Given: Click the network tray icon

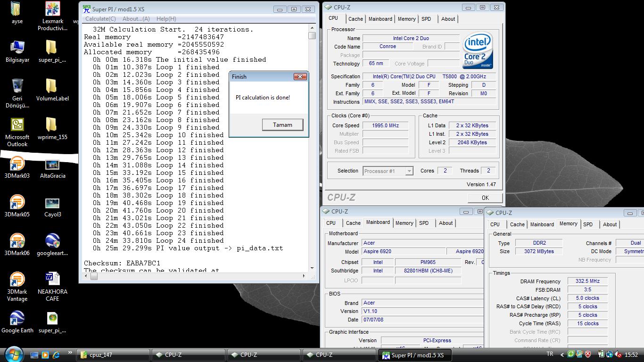Looking at the screenshot, I should [x=610, y=354].
